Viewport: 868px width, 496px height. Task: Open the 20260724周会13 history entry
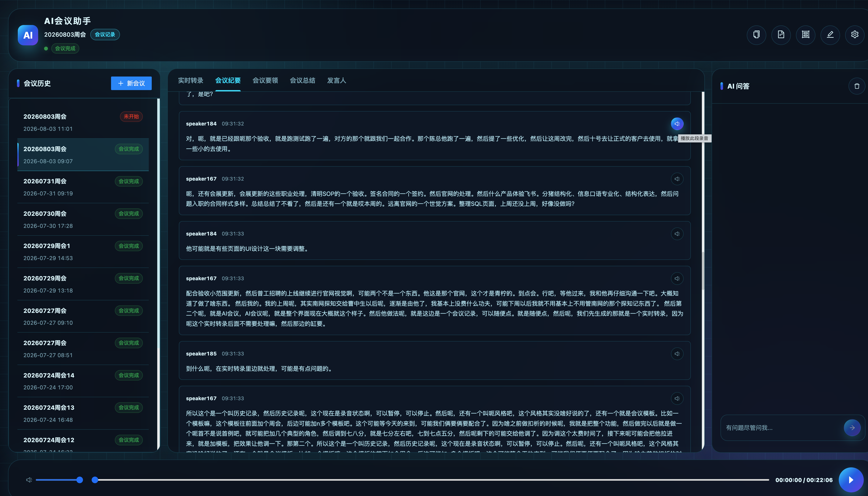(x=83, y=413)
